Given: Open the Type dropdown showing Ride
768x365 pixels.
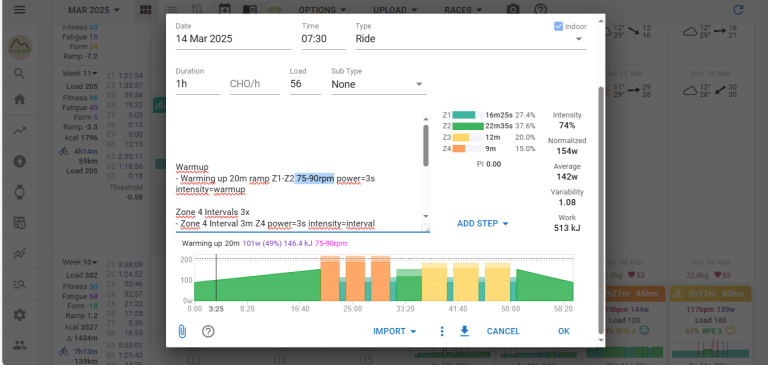Looking at the screenshot, I should click(471, 39).
